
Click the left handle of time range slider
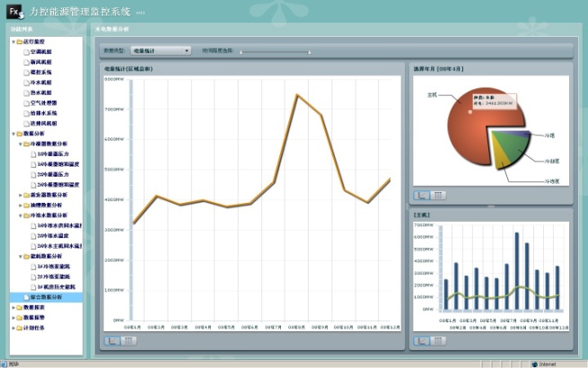click(239, 52)
